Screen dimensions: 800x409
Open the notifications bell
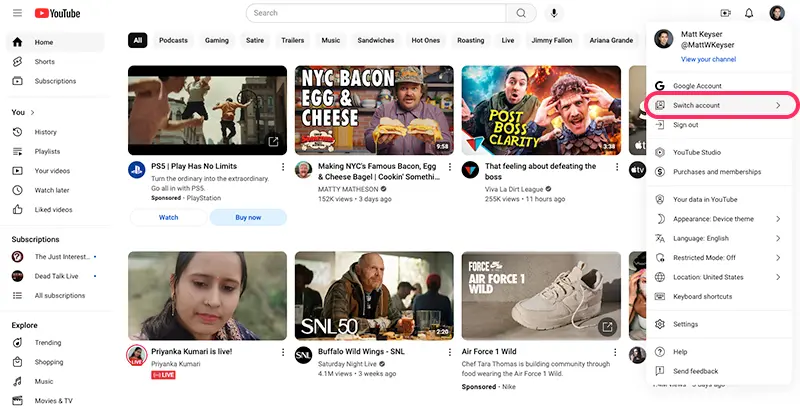749,13
